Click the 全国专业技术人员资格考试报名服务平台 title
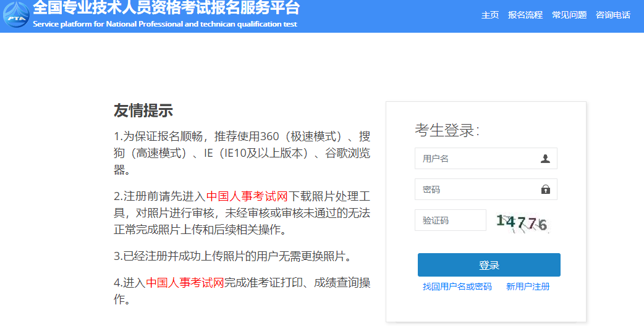This screenshot has height=326, width=644. click(x=166, y=9)
